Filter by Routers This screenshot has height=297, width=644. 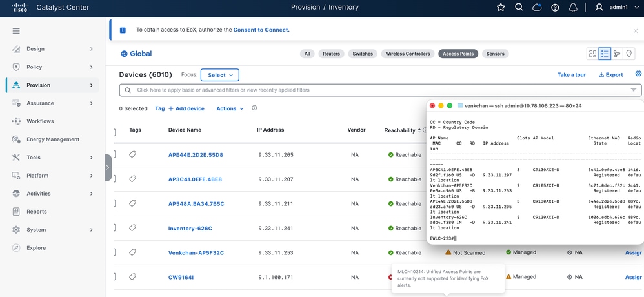331,54
